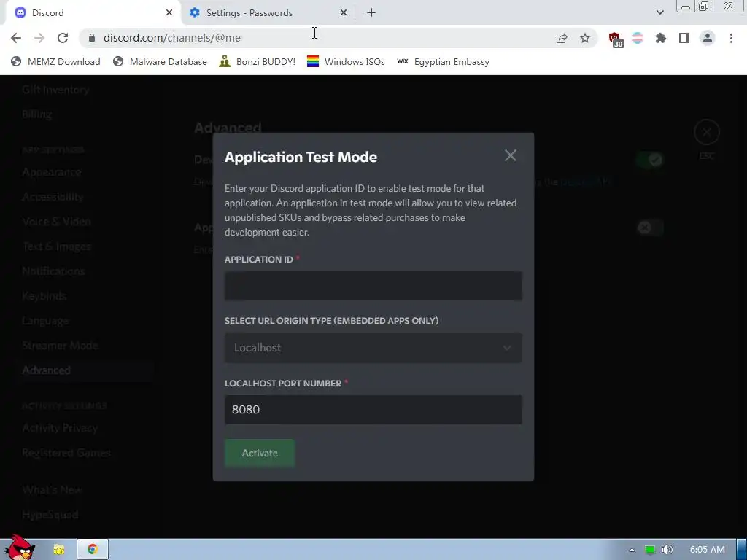
Task: Select Language in settings sidebar
Action: pos(45,321)
